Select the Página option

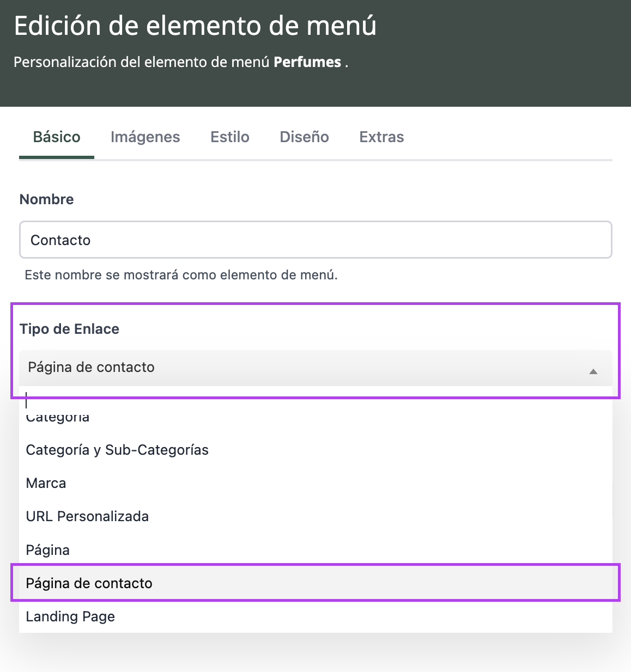tap(48, 550)
